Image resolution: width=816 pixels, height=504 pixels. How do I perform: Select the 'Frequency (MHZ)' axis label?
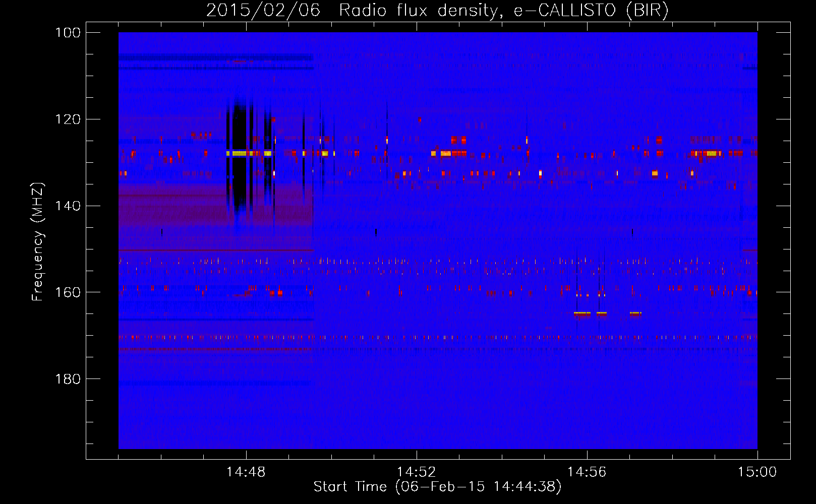(x=38, y=242)
